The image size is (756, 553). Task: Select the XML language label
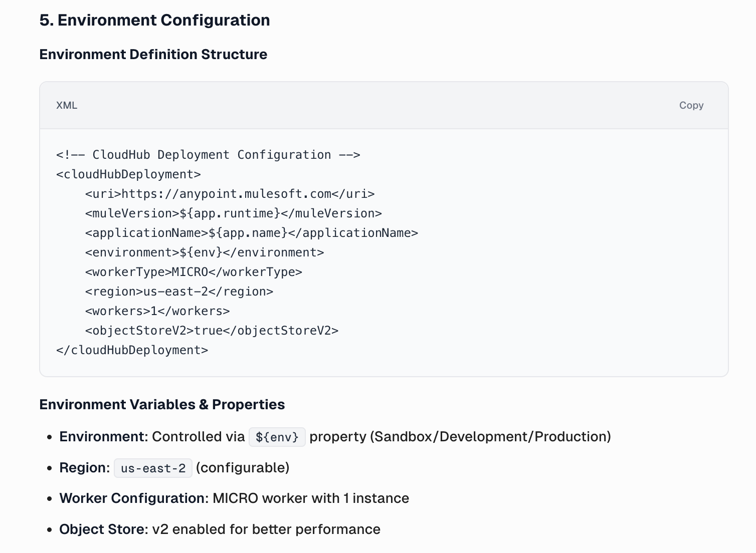click(x=67, y=105)
